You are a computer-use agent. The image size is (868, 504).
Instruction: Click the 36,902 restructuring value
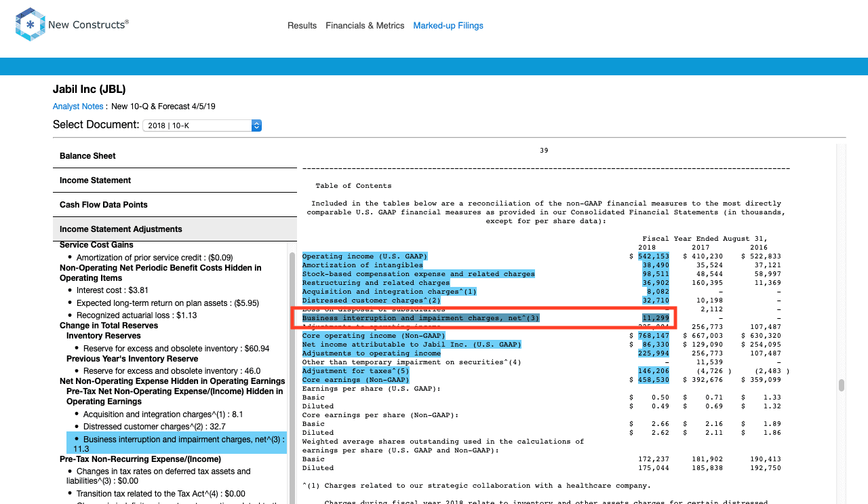click(x=656, y=283)
